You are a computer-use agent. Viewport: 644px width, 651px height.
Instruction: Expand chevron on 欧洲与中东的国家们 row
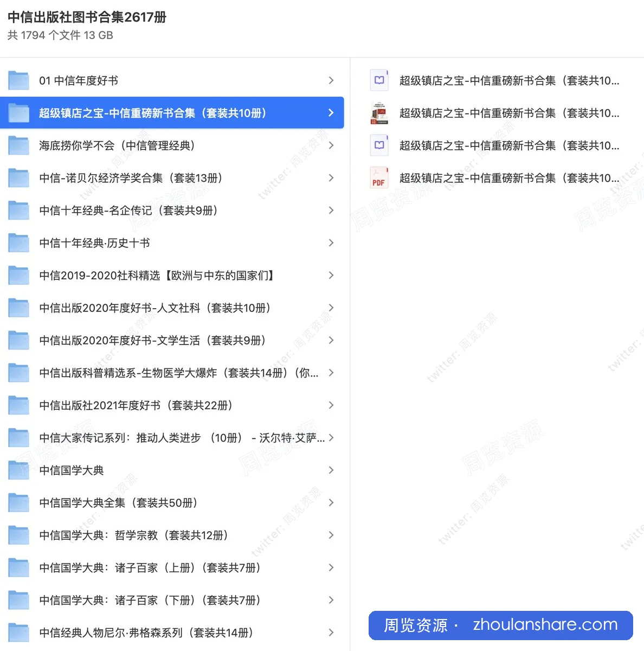[331, 276]
